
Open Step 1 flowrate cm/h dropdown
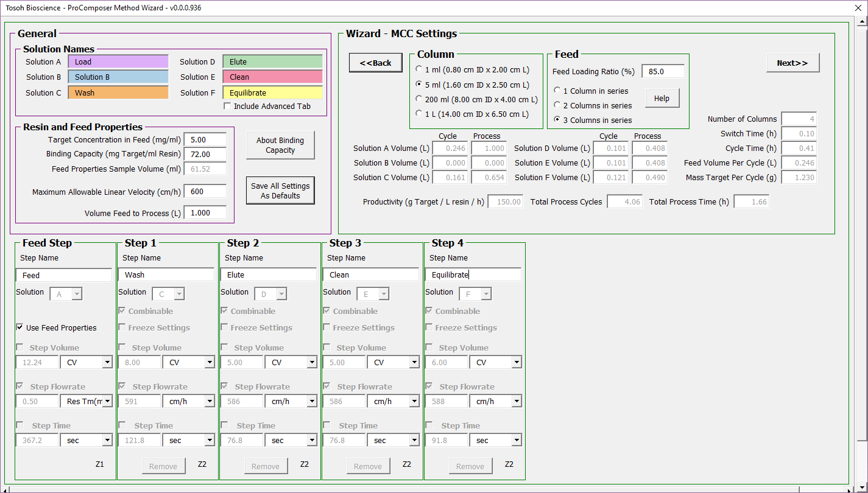click(210, 401)
